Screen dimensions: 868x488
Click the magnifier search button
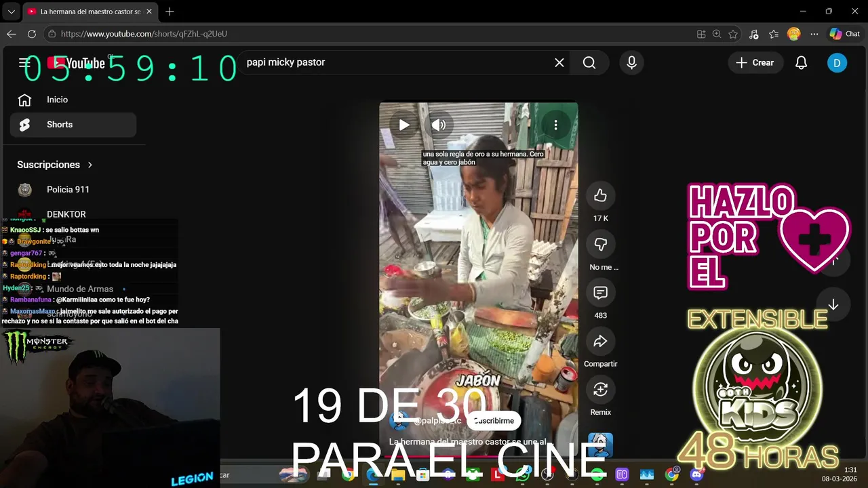[x=589, y=62]
